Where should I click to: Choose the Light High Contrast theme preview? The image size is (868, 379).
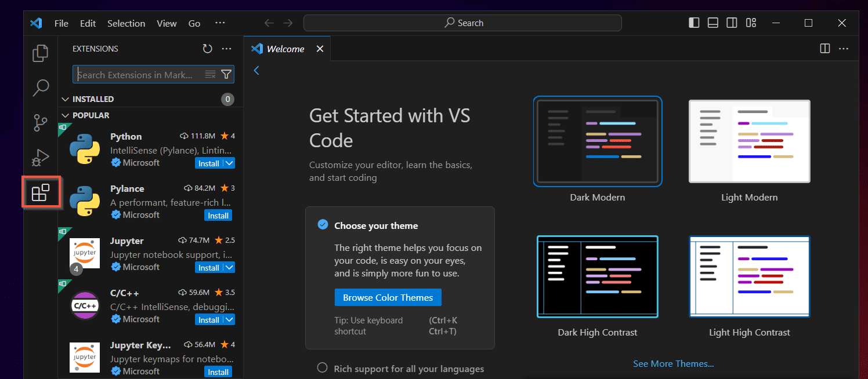[749, 276]
